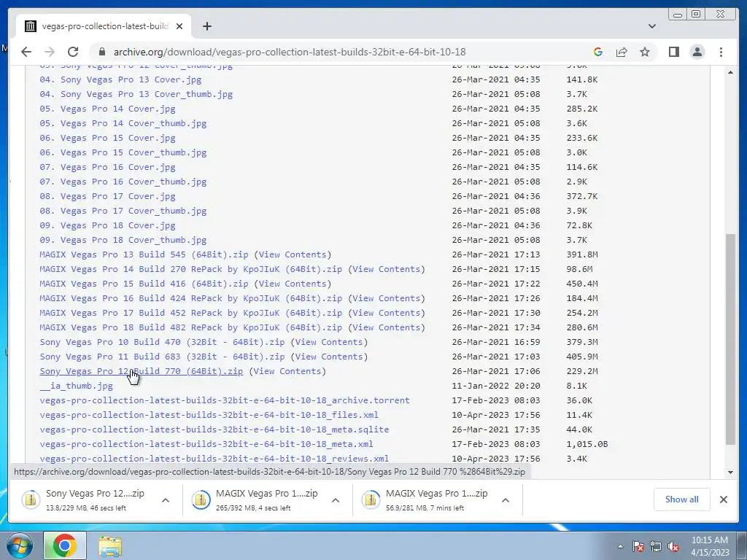Open 04. Sony Vegas Pro 13 Cover.jpg
The width and height of the screenshot is (747, 560).
coord(120,79)
